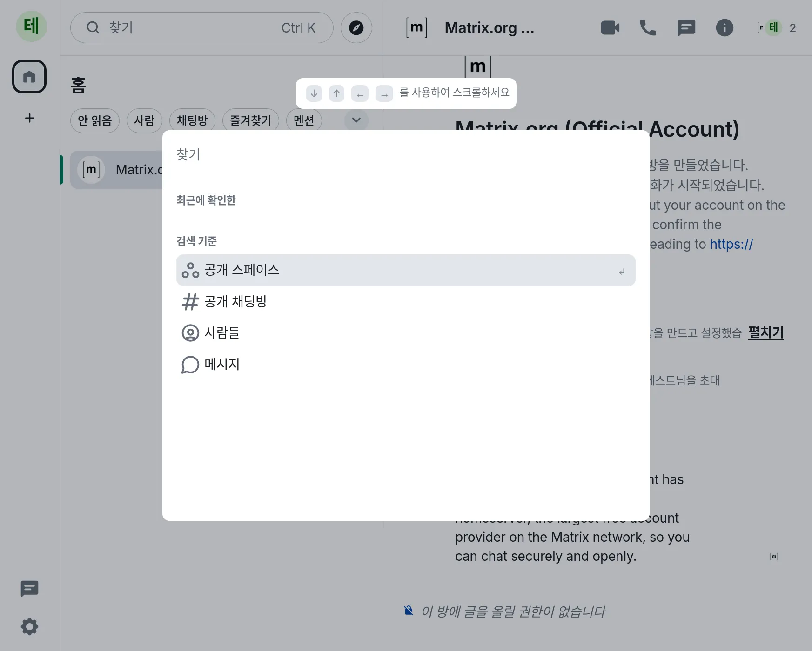The height and width of the screenshot is (651, 812).
Task: Click the right arrow key hint
Action: pos(384,93)
